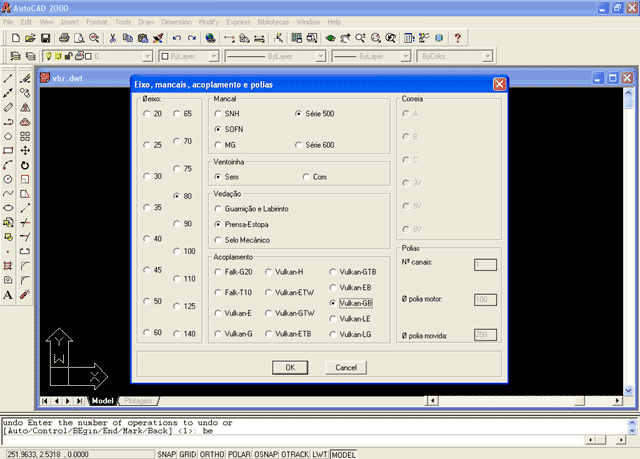The image size is (640, 459).
Task: Select the Circle draw tool
Action: (8, 179)
